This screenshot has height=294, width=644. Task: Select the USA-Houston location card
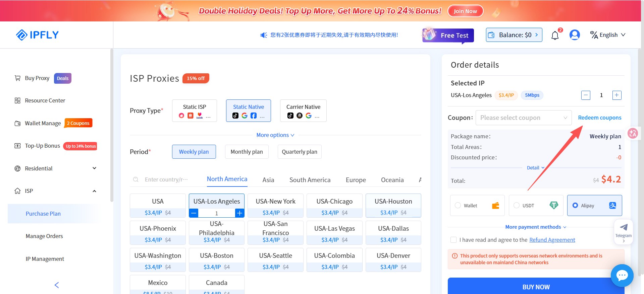point(393,206)
